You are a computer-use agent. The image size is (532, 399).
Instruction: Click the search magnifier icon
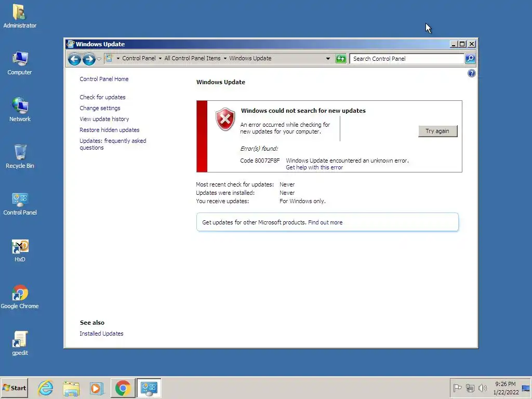click(470, 59)
